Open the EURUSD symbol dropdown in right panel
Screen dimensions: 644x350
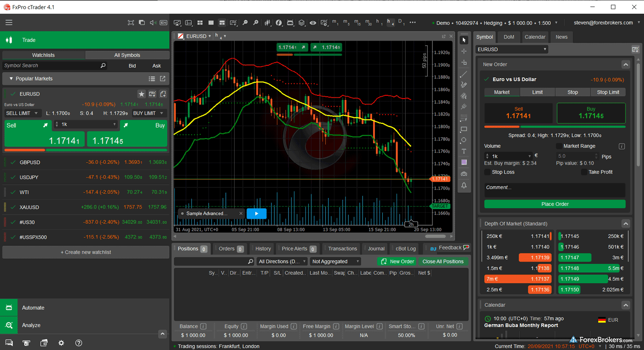click(x=512, y=49)
